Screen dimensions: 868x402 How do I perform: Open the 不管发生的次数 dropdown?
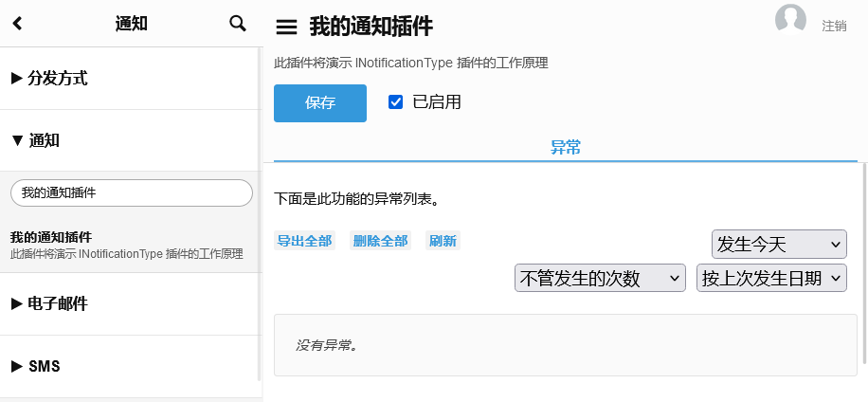coord(600,279)
